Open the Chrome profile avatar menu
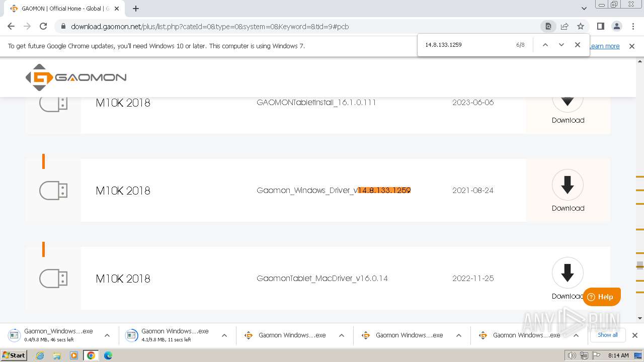Screen dimensions: 644x362 click(x=616, y=26)
